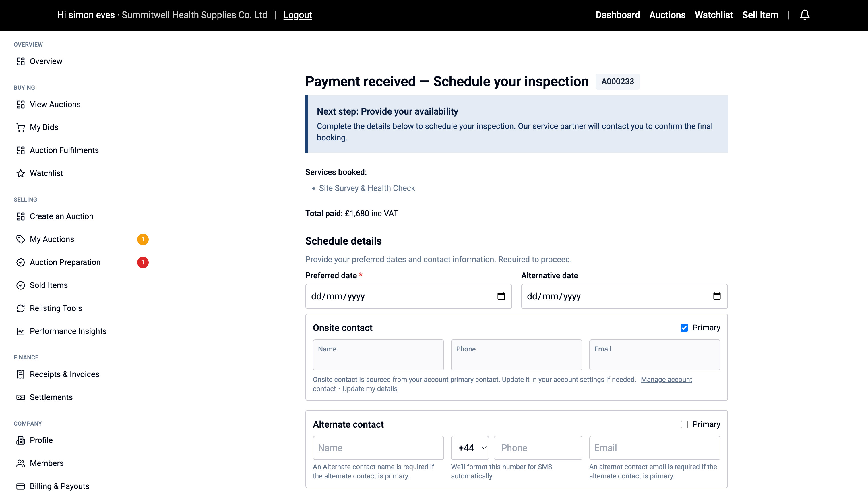Image resolution: width=868 pixels, height=491 pixels.
Task: Open Auction Preparation in the sidebar
Action: (65, 262)
